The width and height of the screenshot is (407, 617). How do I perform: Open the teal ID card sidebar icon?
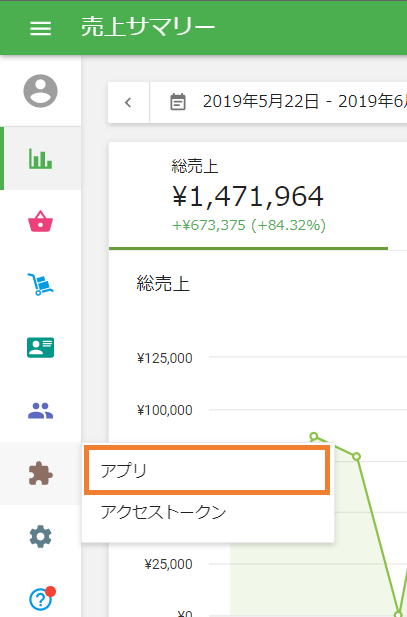coord(41,347)
